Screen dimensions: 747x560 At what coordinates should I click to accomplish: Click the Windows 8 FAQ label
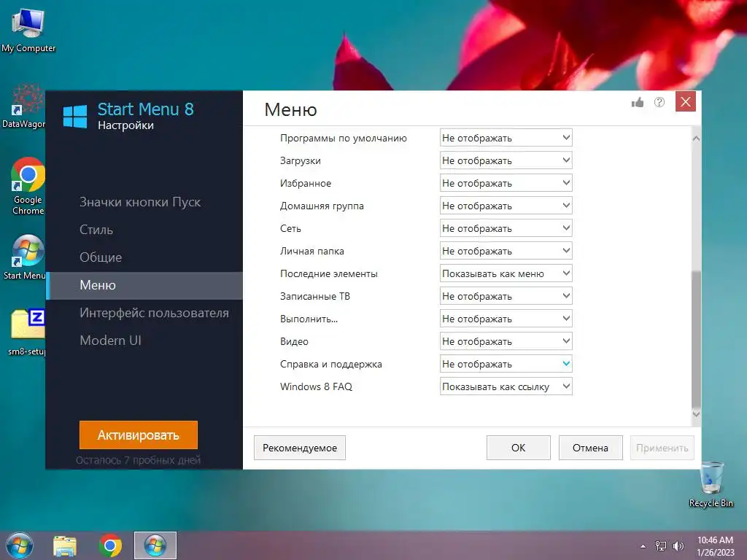click(x=316, y=386)
